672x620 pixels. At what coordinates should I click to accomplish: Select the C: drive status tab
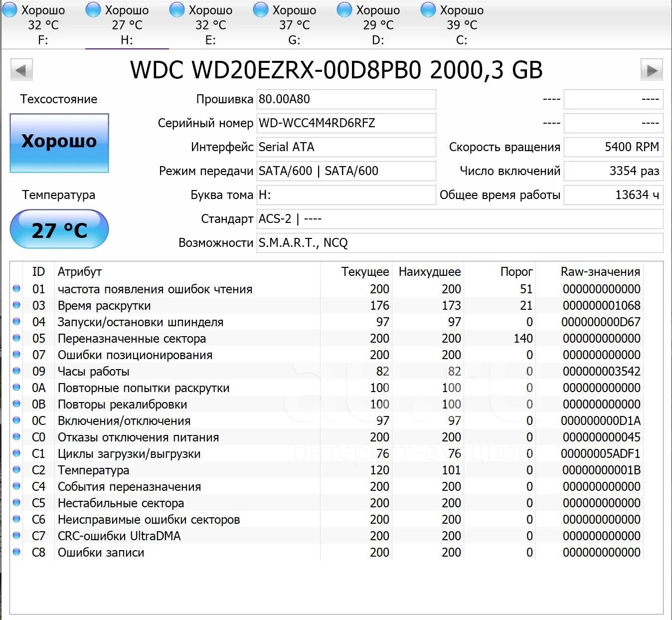point(462,25)
